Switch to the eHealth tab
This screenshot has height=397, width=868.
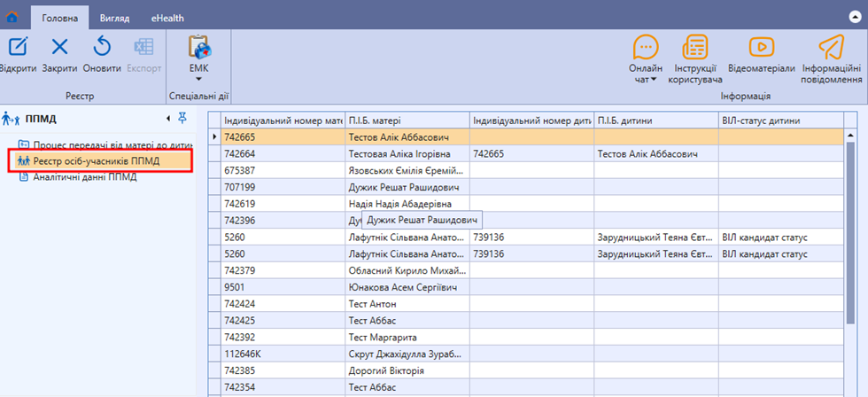click(x=167, y=19)
